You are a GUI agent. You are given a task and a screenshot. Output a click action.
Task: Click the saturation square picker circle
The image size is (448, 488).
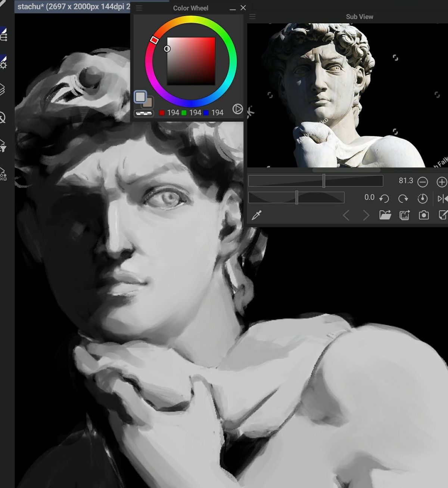pyautogui.click(x=167, y=49)
